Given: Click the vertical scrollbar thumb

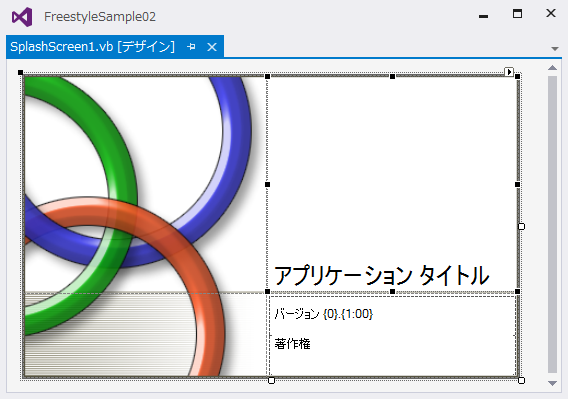Looking at the screenshot, I should (x=552, y=224).
